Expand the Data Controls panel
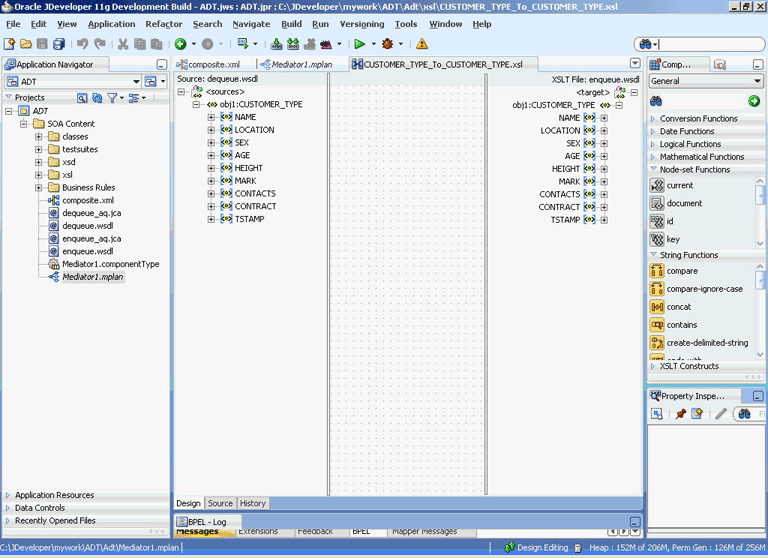768x558 pixels. [x=40, y=508]
